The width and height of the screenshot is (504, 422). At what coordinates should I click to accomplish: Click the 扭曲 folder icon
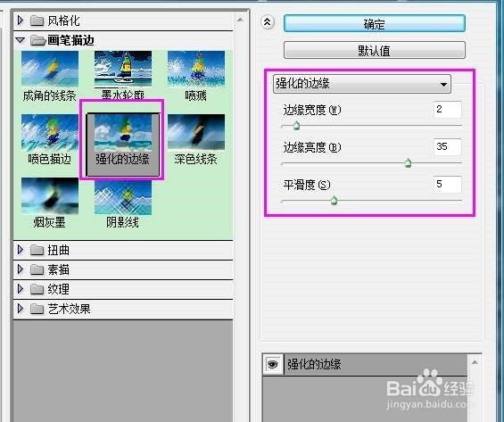37,250
